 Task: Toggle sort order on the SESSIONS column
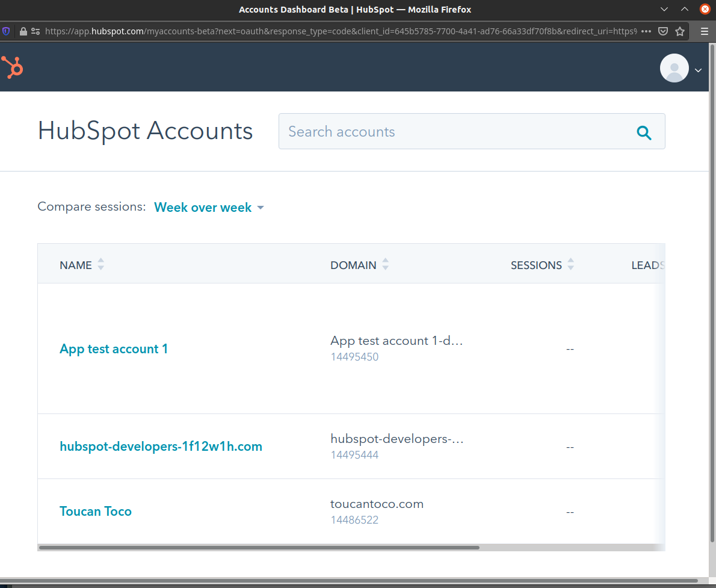[570, 264]
